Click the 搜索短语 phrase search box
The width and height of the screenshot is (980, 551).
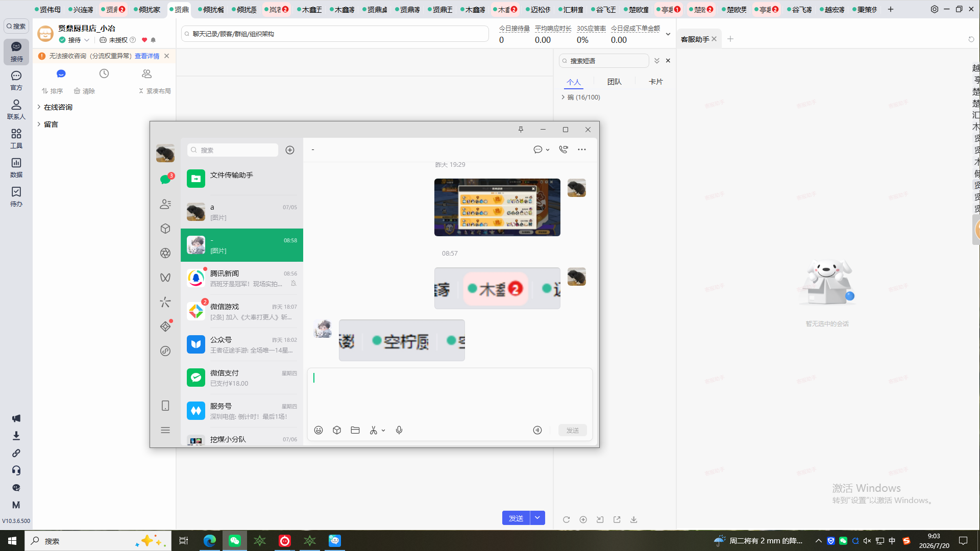point(604,61)
